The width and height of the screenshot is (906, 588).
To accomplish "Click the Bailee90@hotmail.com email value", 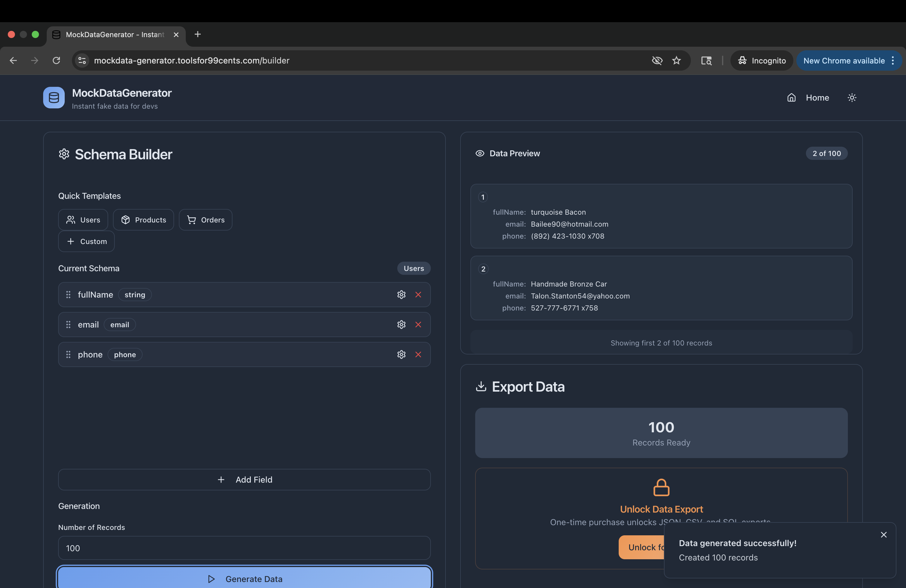I will click(x=570, y=224).
